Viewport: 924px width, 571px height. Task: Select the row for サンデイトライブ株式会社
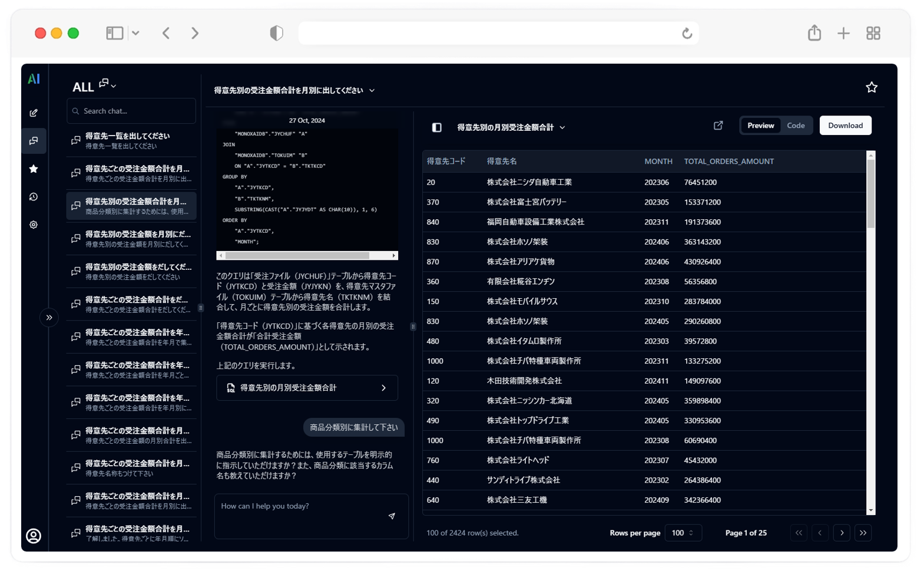(x=644, y=480)
